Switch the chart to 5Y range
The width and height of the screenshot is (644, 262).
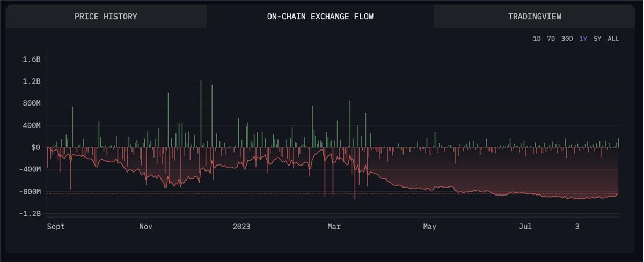597,39
